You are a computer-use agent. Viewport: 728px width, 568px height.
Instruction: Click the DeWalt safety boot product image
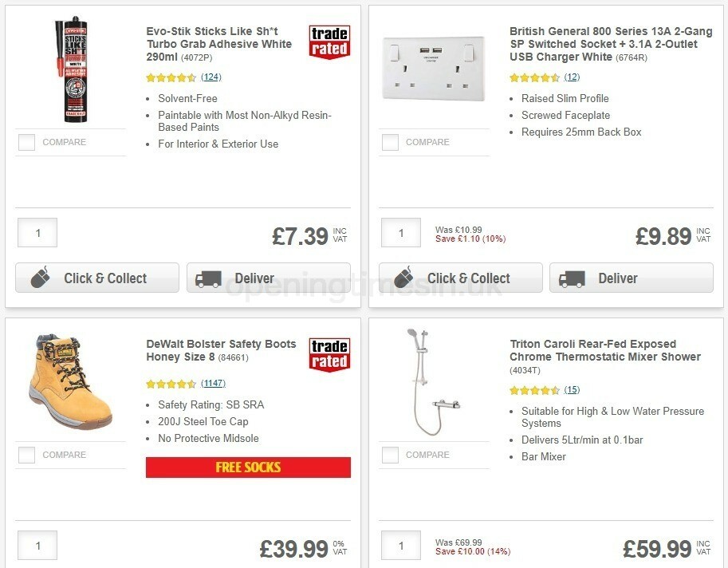click(x=70, y=381)
